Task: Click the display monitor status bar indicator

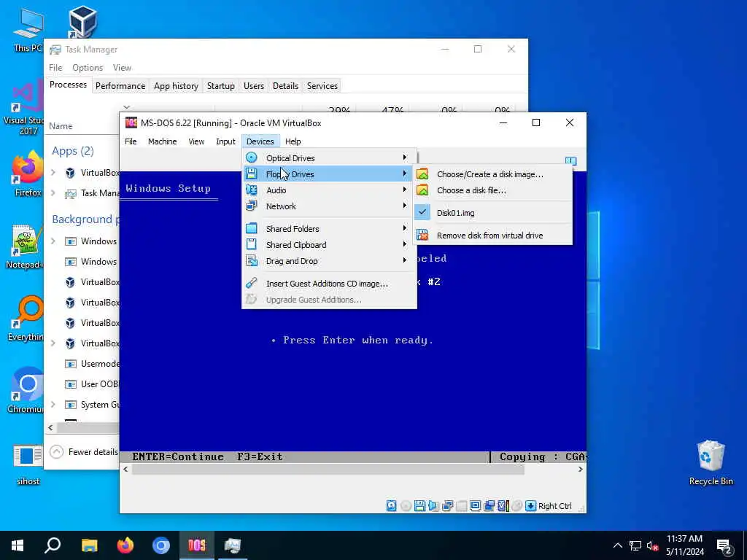Action: [x=475, y=506]
